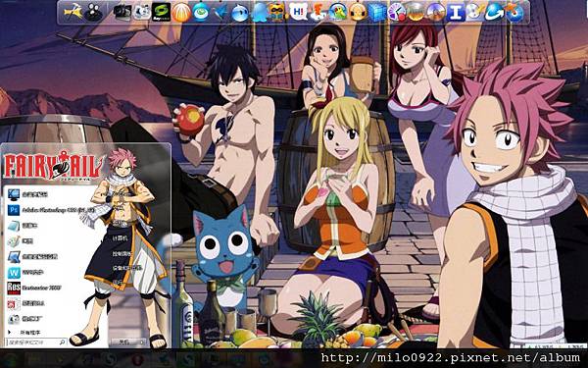Open 计算机 (Computer) in Start menu right column
This screenshot has height=368, width=588.
click(x=121, y=238)
